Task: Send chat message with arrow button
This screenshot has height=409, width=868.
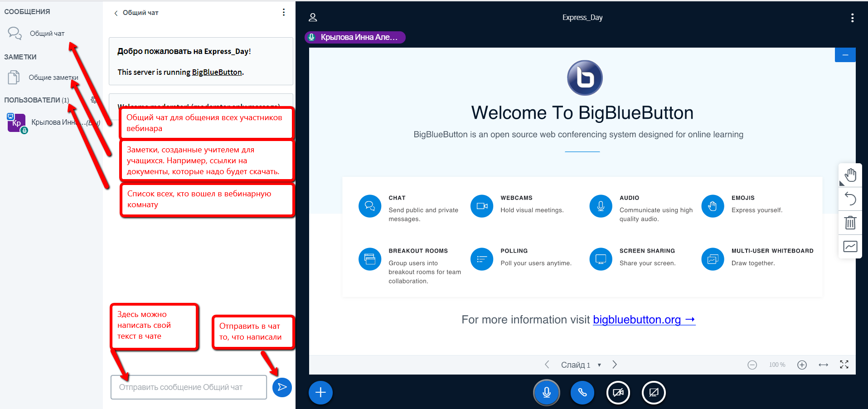Action: coord(282,387)
